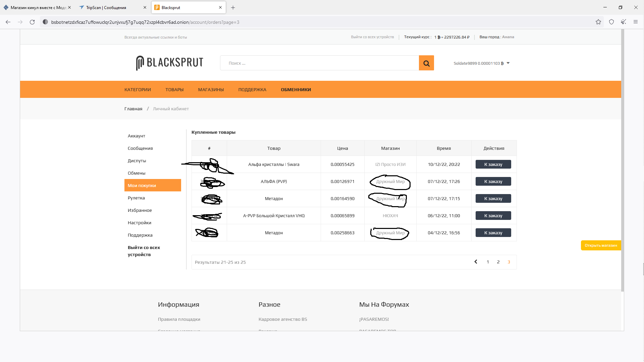The image size is (644, 362).
Task: Open order for Альфа кристаллы | Swara
Action: click(493, 164)
